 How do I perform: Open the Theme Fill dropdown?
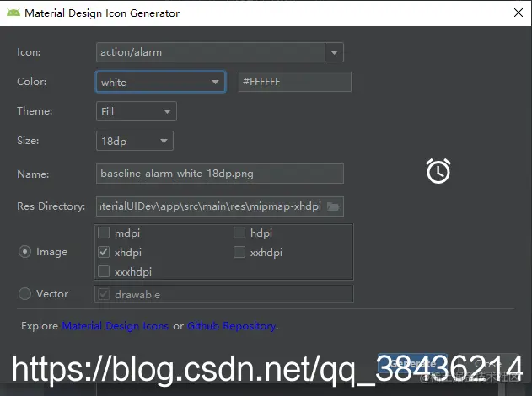(x=137, y=111)
